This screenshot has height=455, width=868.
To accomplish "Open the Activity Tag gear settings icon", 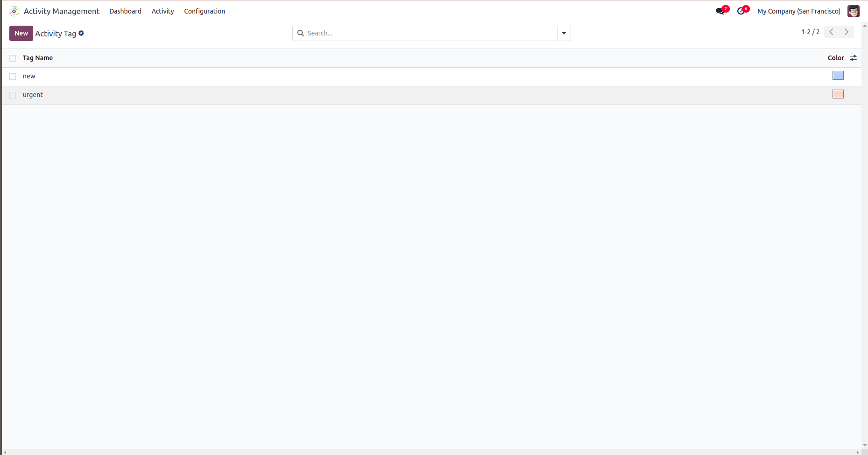I will pos(81,33).
